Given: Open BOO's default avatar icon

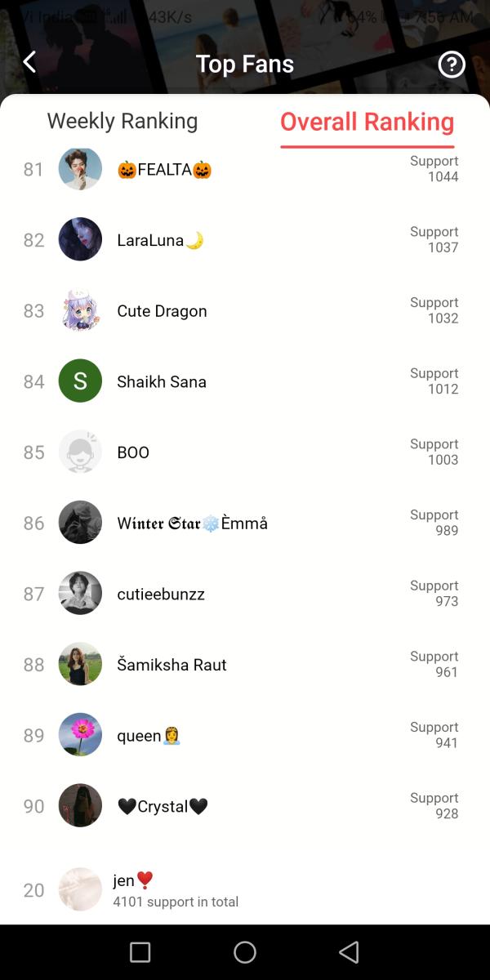Looking at the screenshot, I should tap(80, 452).
